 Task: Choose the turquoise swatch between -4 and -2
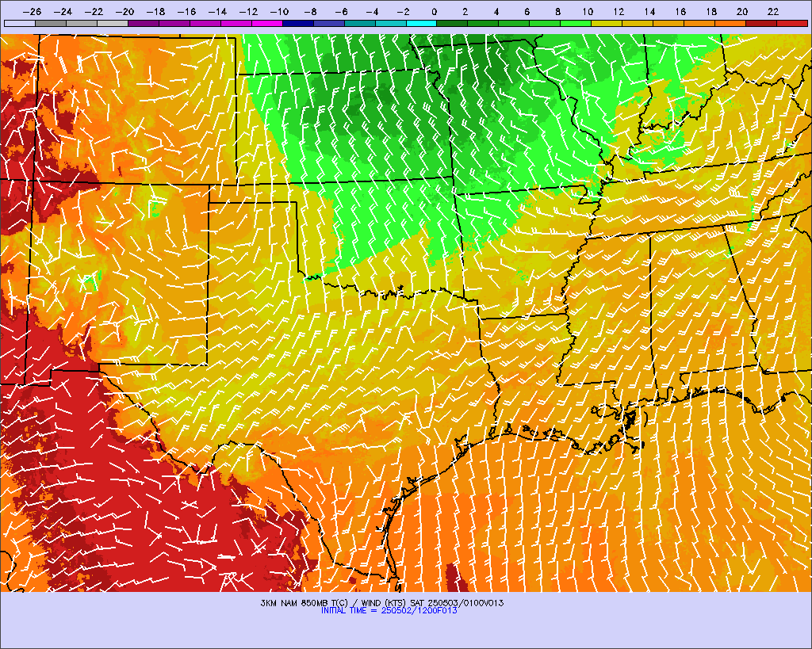click(x=390, y=23)
